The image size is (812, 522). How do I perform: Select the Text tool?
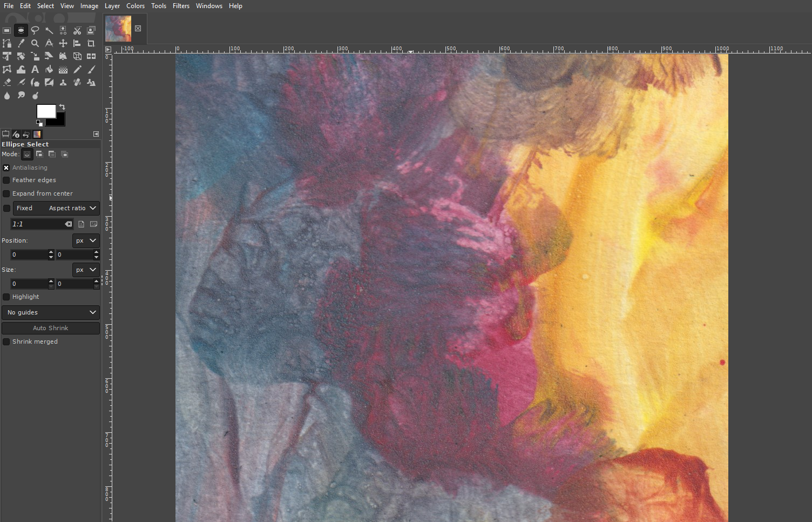pyautogui.click(x=35, y=69)
